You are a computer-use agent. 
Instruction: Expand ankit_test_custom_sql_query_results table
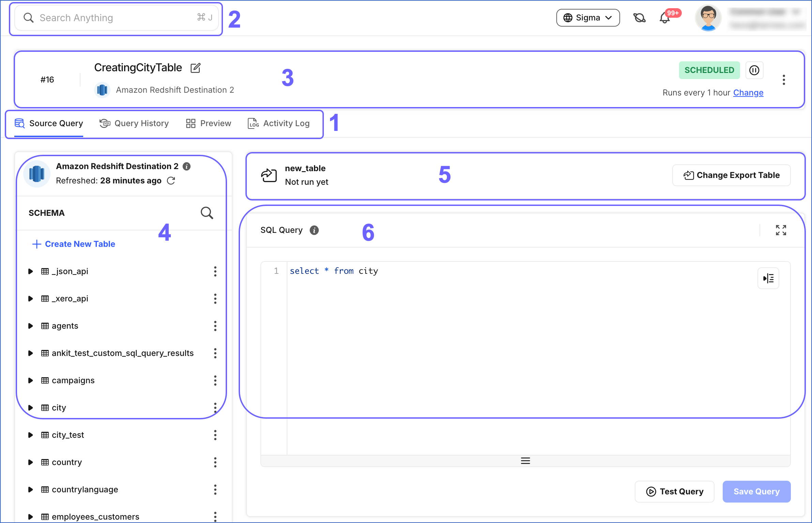(30, 353)
